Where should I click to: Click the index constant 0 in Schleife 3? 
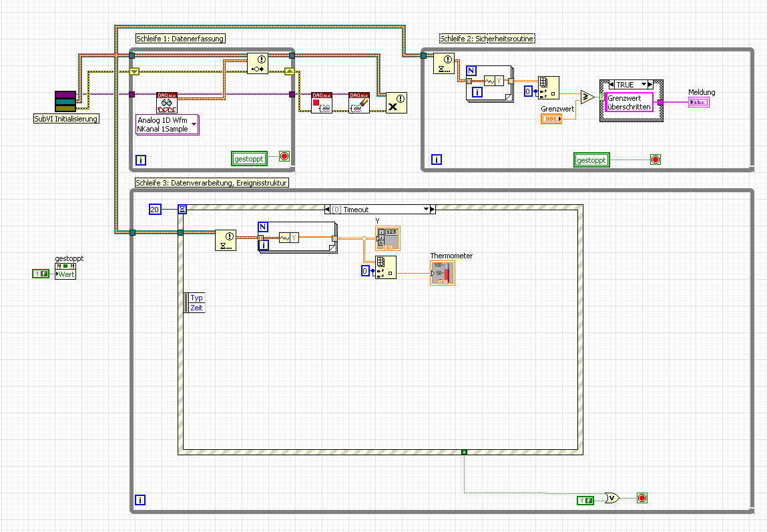coord(365,270)
